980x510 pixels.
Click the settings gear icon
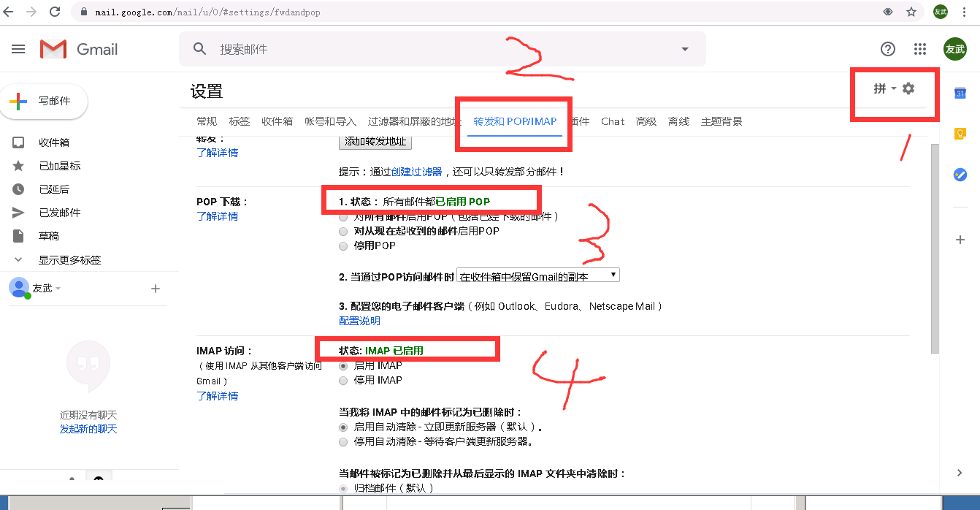pos(908,88)
